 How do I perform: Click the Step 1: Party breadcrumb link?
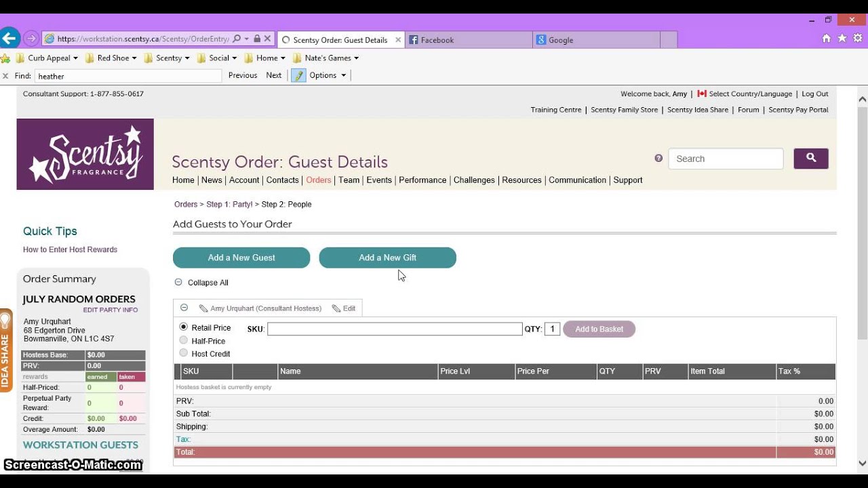point(229,204)
